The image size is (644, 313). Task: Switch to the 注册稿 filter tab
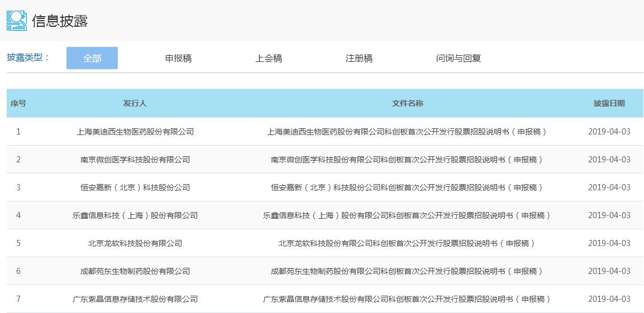359,58
